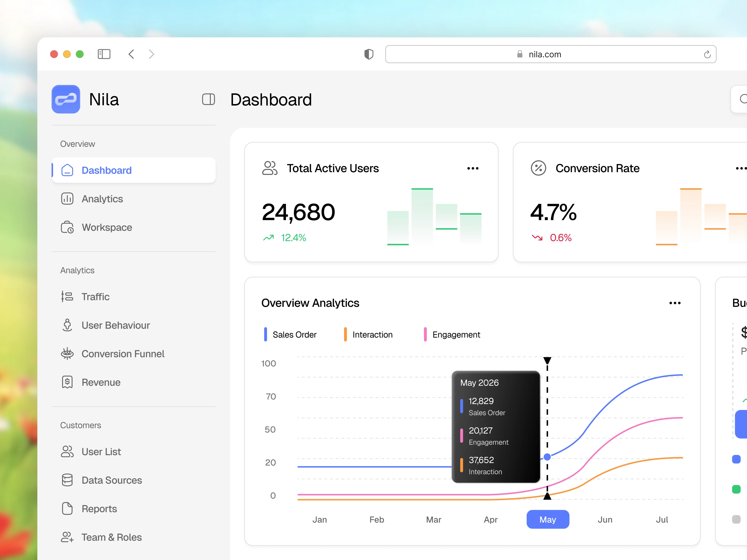Click the Nila logo icon
The height and width of the screenshot is (560, 747).
(66, 99)
